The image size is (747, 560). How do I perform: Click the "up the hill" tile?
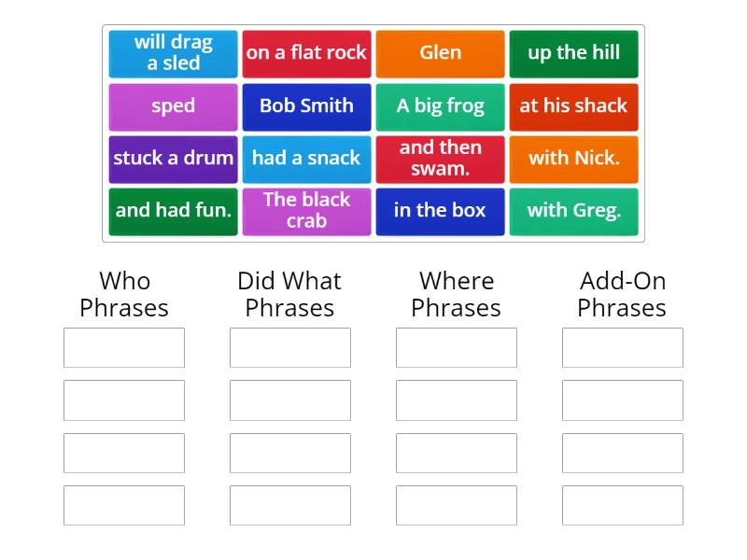573,53
